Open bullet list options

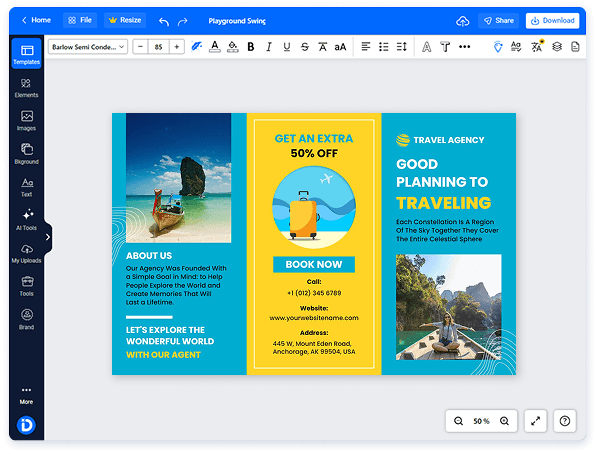point(383,46)
